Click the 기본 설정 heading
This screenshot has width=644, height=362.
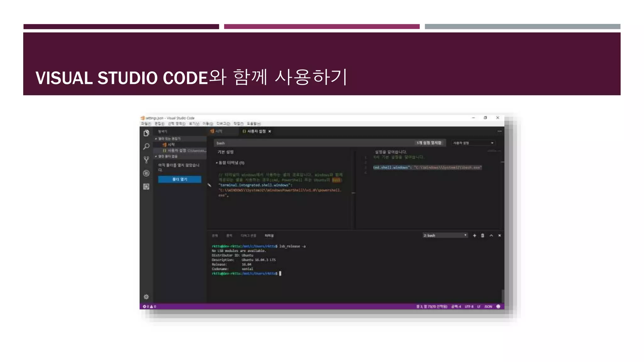click(x=225, y=152)
